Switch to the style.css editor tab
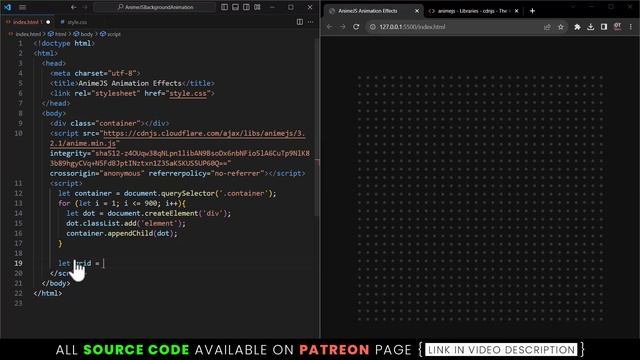Image resolution: width=640 pixels, height=360 pixels. pos(74,22)
